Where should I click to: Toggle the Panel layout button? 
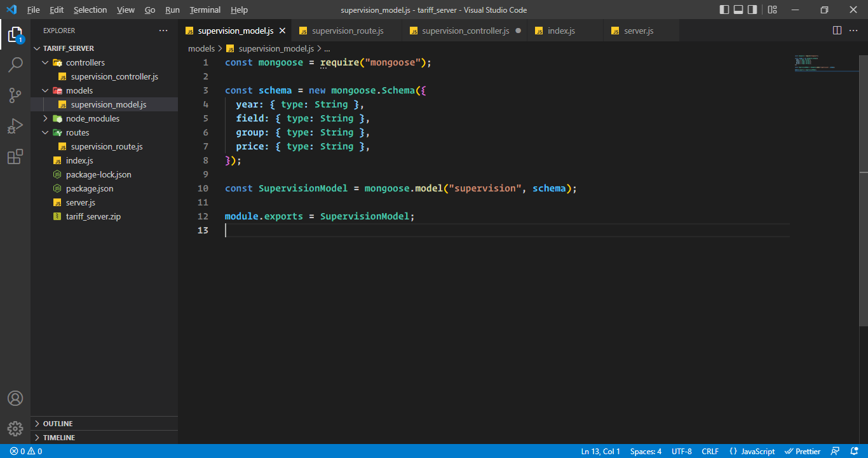(738, 10)
